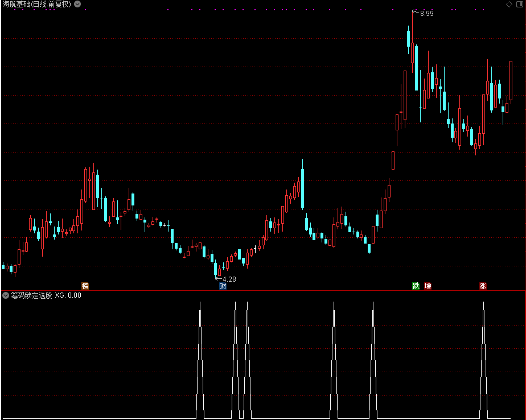Click the green 跌 event marker
The image size is (526, 420).
click(x=416, y=286)
